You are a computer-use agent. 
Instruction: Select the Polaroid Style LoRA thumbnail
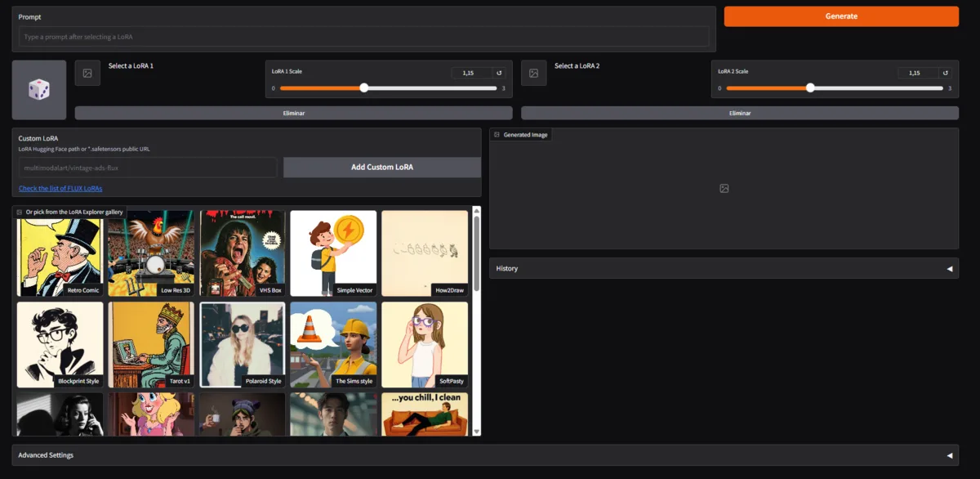pos(243,344)
